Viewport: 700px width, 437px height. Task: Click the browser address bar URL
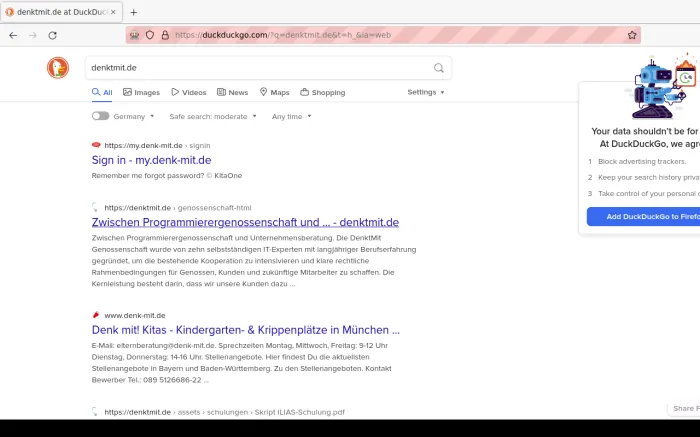(x=283, y=35)
